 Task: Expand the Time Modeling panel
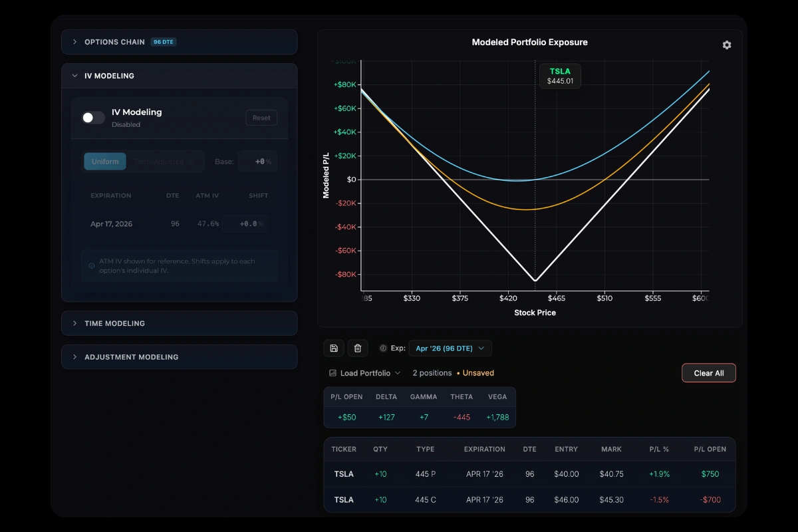click(113, 323)
